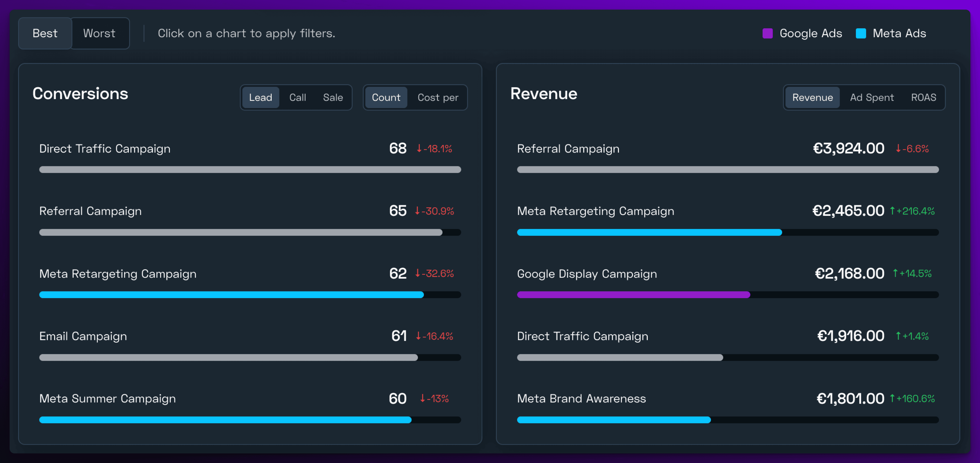Image resolution: width=980 pixels, height=463 pixels.
Task: Switch to the Worst performers toggle
Action: (99, 33)
